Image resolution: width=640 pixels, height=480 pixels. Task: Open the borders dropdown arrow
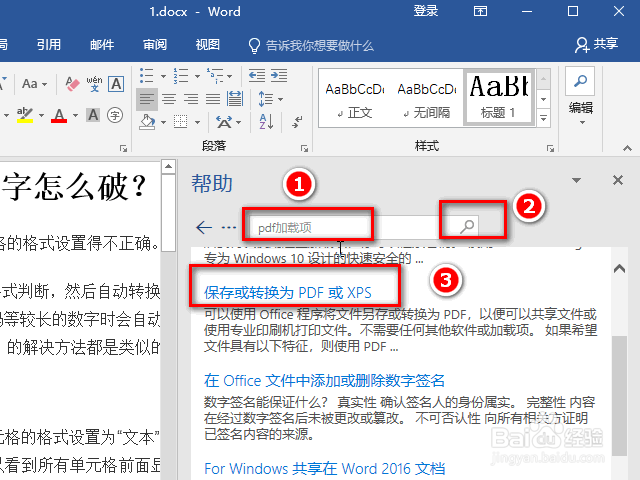coord(197,122)
